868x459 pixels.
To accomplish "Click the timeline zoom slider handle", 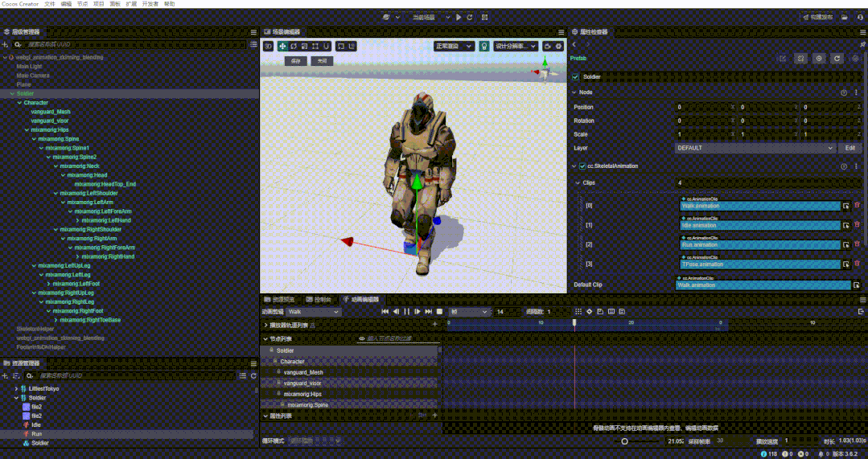I will click(x=624, y=441).
